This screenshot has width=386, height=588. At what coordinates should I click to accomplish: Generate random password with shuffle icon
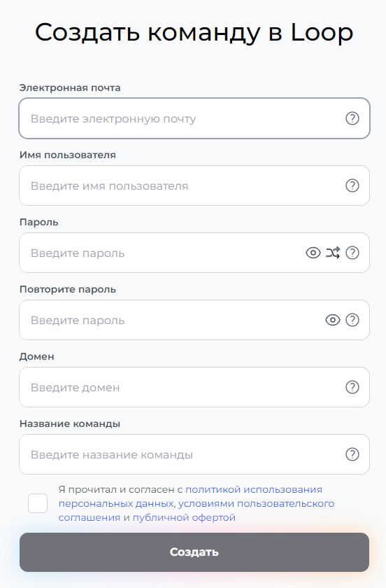333,253
